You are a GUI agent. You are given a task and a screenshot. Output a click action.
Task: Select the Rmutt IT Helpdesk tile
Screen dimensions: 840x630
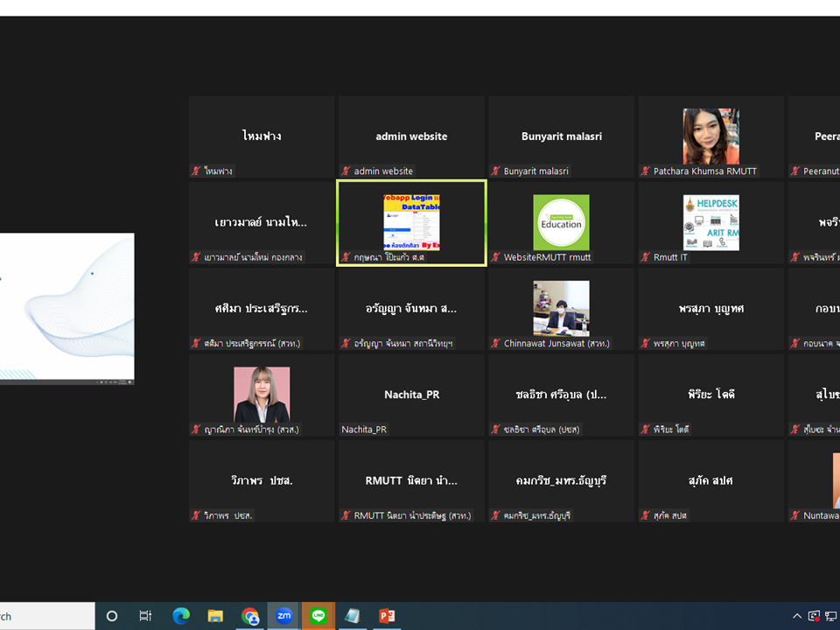tap(710, 223)
